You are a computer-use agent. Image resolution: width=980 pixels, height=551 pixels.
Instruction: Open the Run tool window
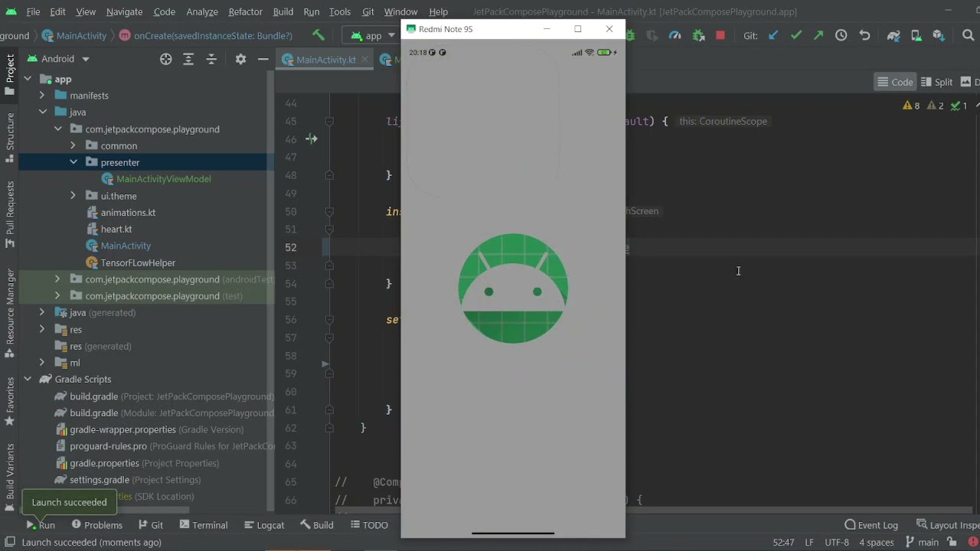[x=41, y=525]
